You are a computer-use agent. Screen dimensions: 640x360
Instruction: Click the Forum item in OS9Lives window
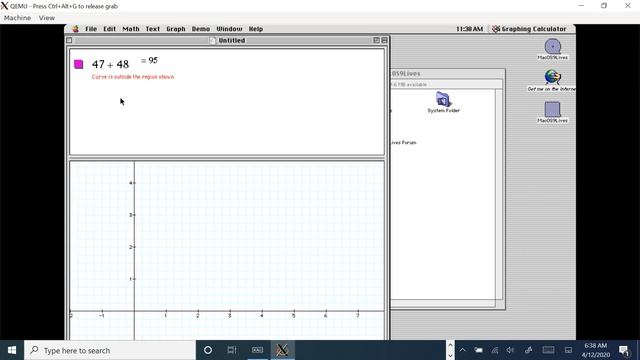pos(403,142)
